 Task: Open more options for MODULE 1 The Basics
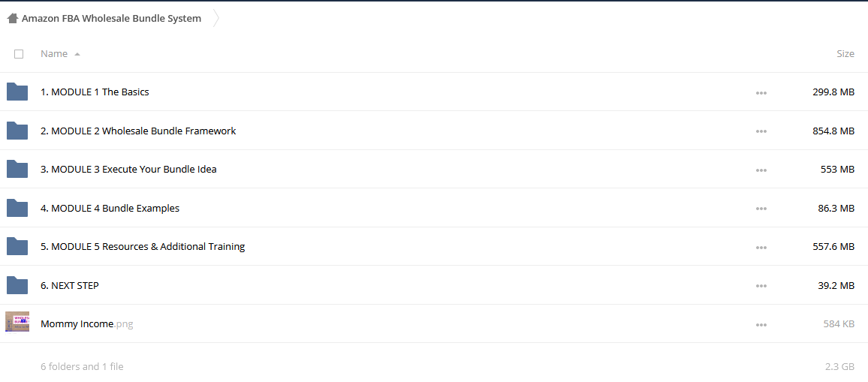pos(761,93)
